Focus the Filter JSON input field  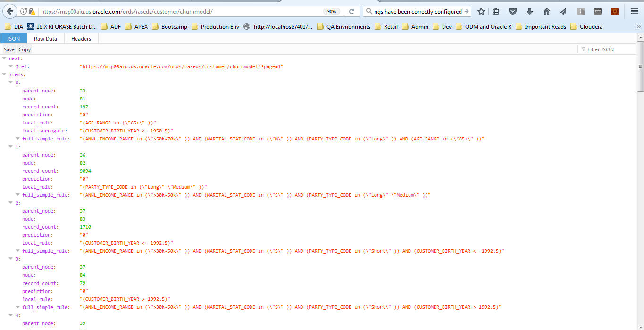(x=607, y=49)
